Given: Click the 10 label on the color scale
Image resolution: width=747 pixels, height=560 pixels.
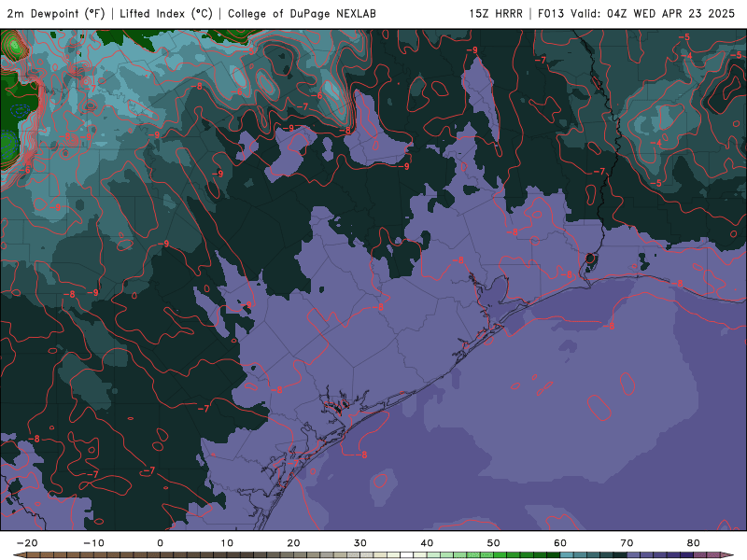Looking at the screenshot, I should click(x=227, y=543).
